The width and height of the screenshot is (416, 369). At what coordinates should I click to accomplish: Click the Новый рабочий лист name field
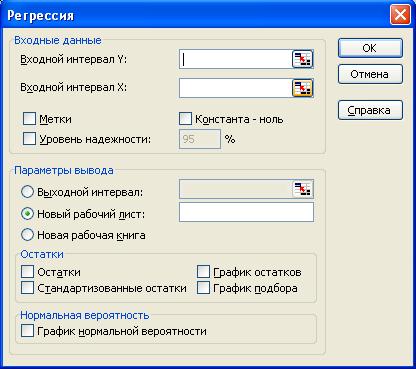coord(246,212)
